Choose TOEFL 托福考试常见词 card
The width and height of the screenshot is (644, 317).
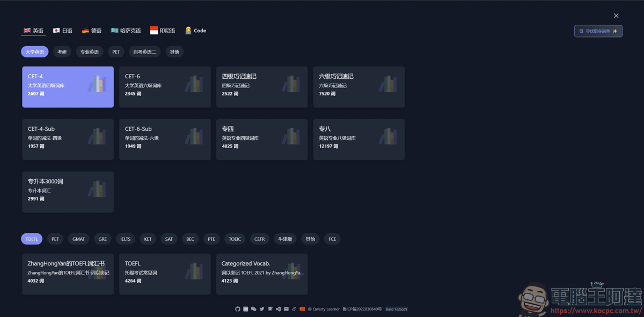(x=165, y=274)
